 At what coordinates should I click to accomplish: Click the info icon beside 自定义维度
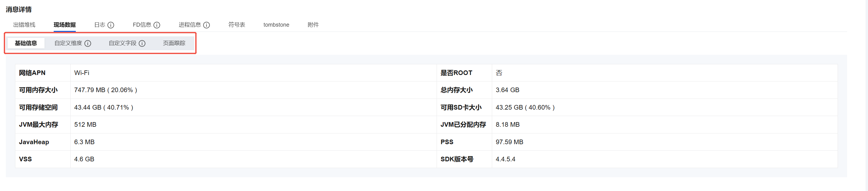click(88, 43)
